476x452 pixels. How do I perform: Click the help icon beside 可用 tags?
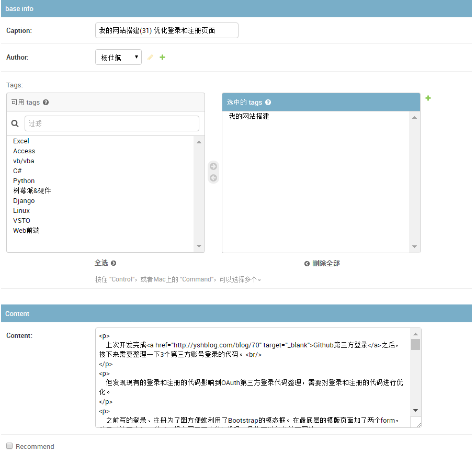[x=46, y=103]
